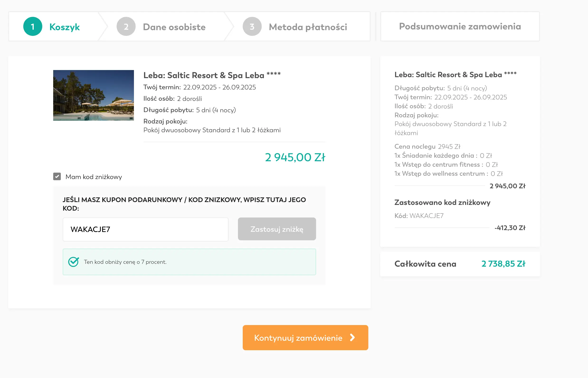Open the Saltic Resort hotel photo

pyautogui.click(x=94, y=95)
